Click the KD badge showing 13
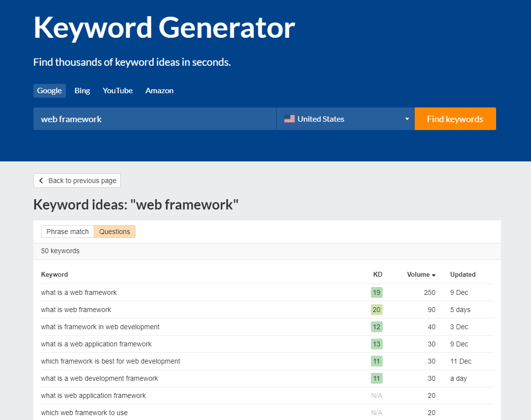Screen dimensions: 531x420 click(x=376, y=344)
